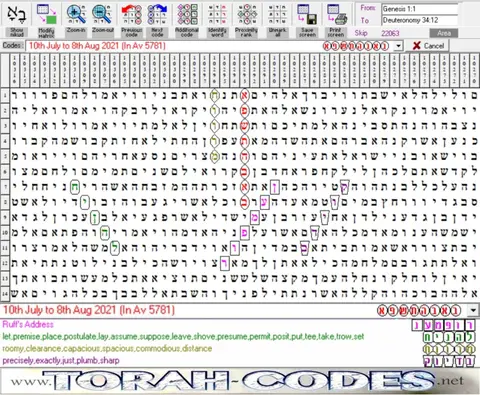Click the green Hebrew letter boxes beside 'let,premise'

(449, 337)
